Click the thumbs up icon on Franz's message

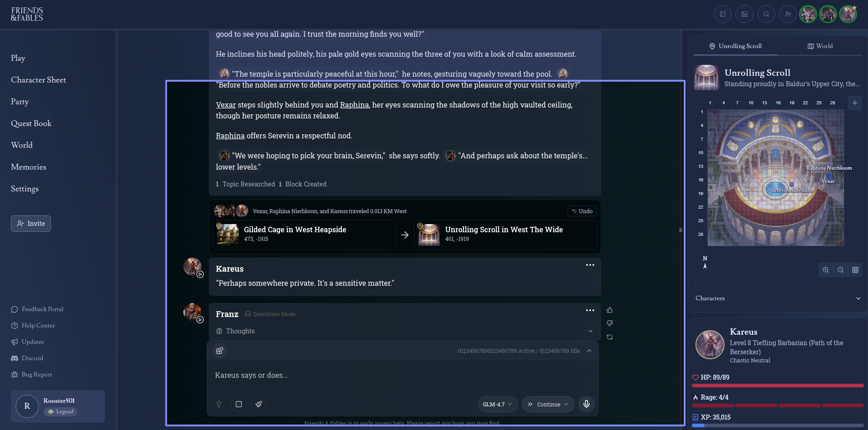tap(610, 310)
